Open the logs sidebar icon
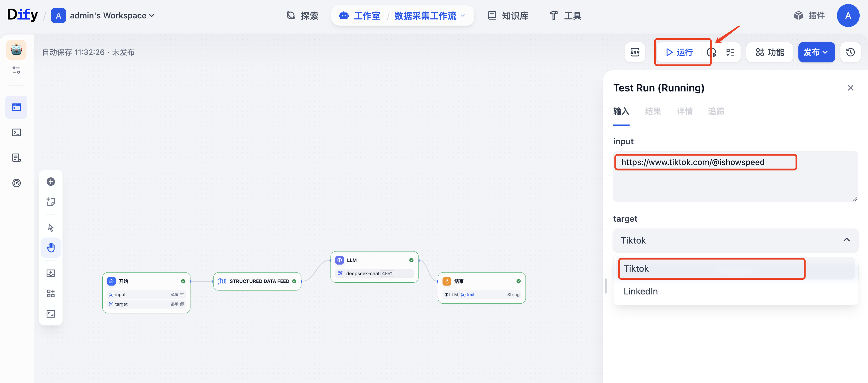 coord(16,158)
